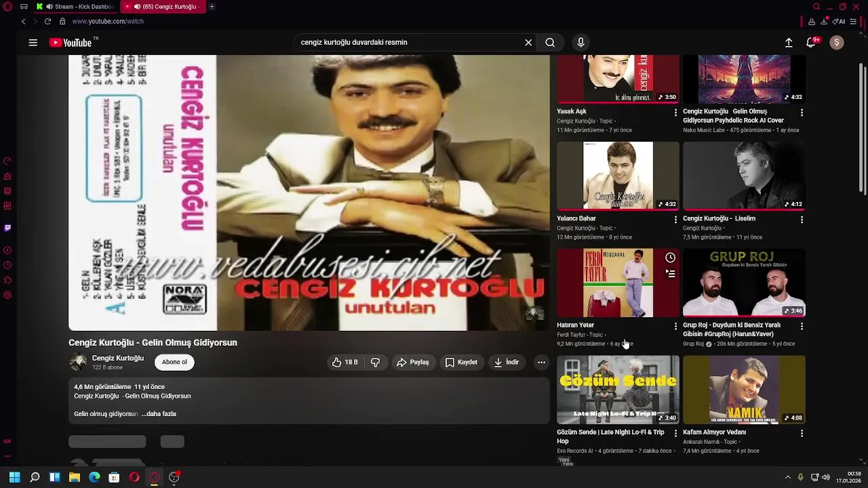Play the Yalancı Bahar thumbnail
Viewport: 868px width, 488px height.
pyautogui.click(x=618, y=176)
